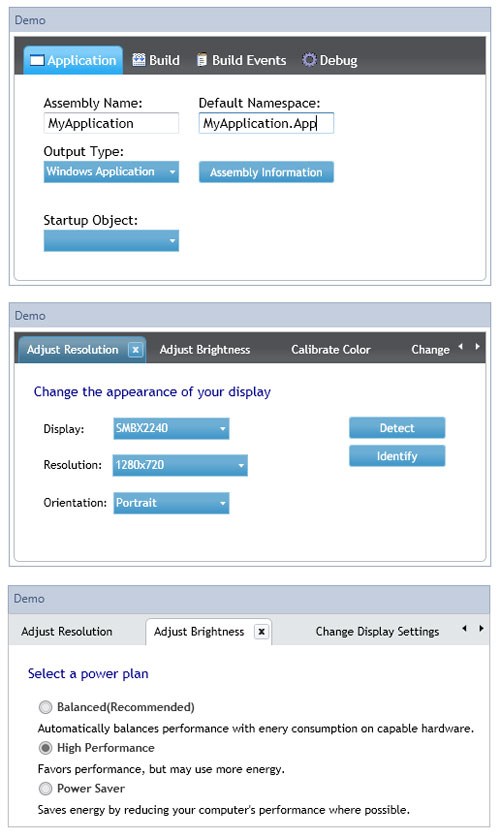Click the Build tab icon
Screen dimensions: 500x838
click(x=138, y=59)
